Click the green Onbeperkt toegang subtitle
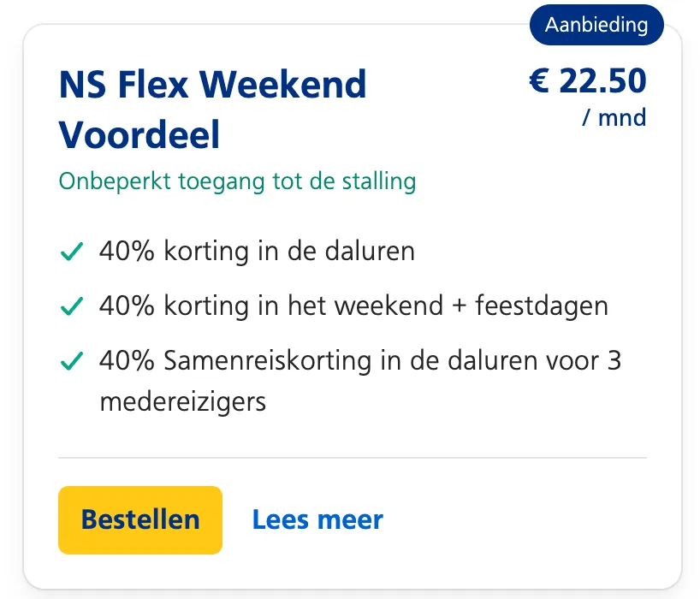This screenshot has height=599, width=700. (237, 181)
